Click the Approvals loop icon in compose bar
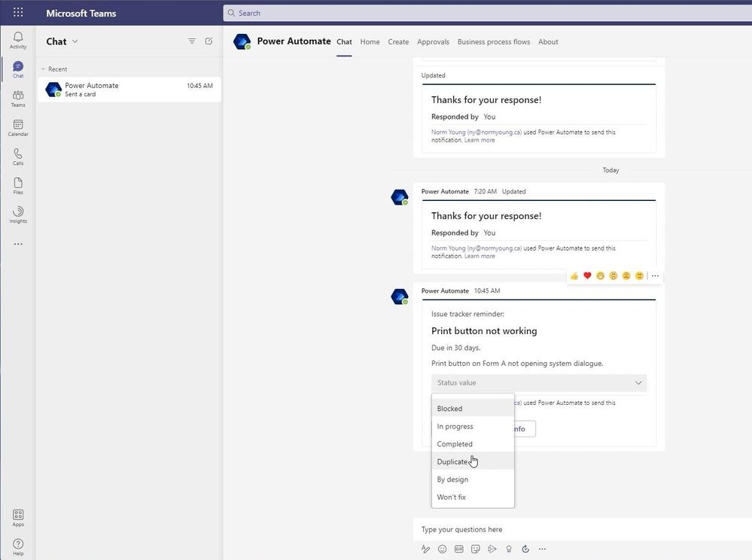 coord(525,549)
